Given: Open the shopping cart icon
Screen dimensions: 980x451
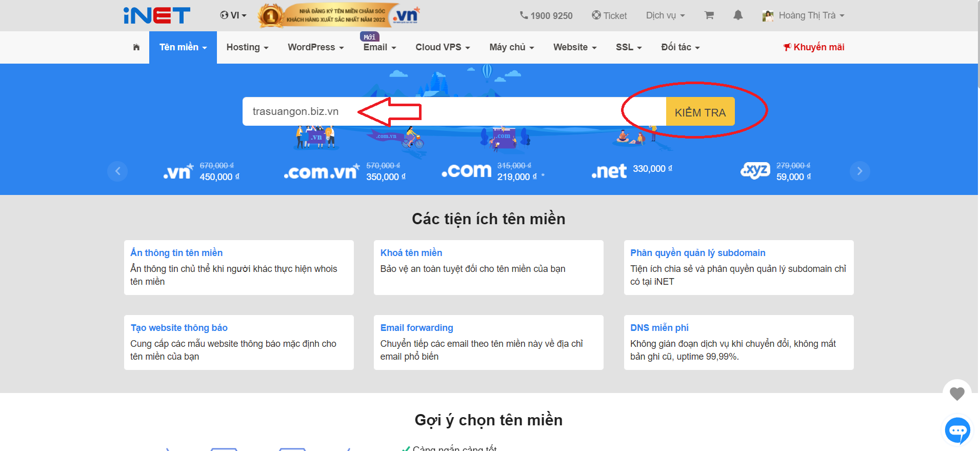Looking at the screenshot, I should pyautogui.click(x=709, y=15).
